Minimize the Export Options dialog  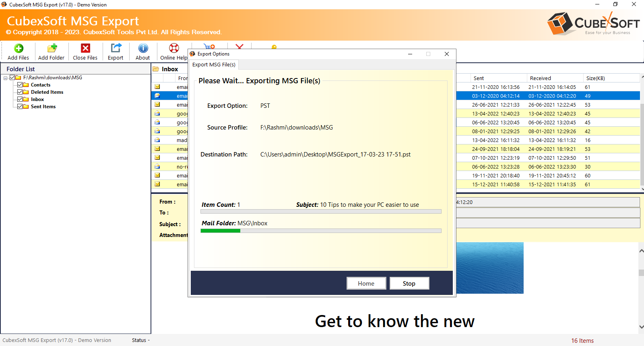[x=410, y=54]
